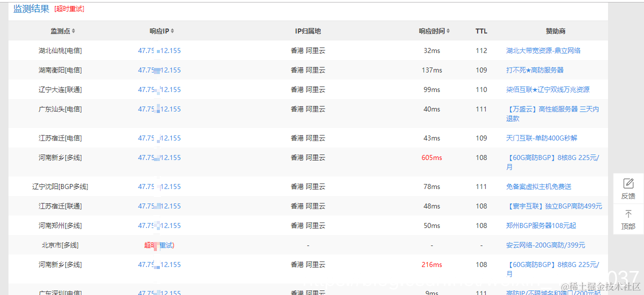Click the 99ms response time value
The width and height of the screenshot is (644, 295).
coord(432,89)
